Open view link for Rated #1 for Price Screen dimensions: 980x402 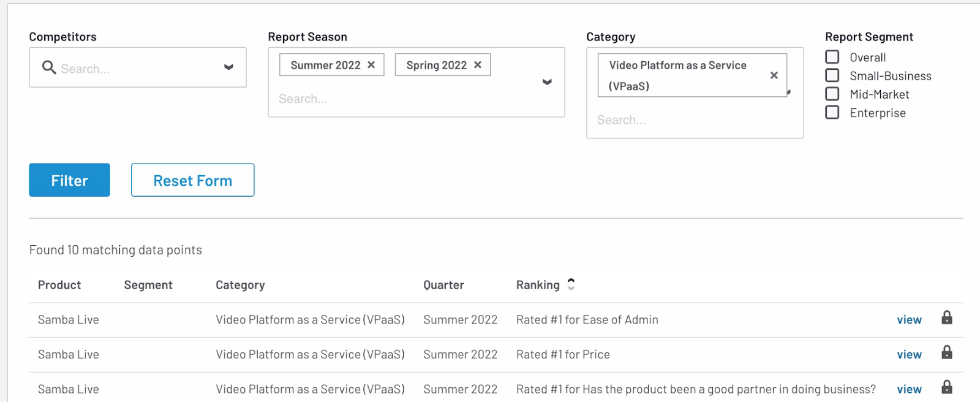(909, 355)
